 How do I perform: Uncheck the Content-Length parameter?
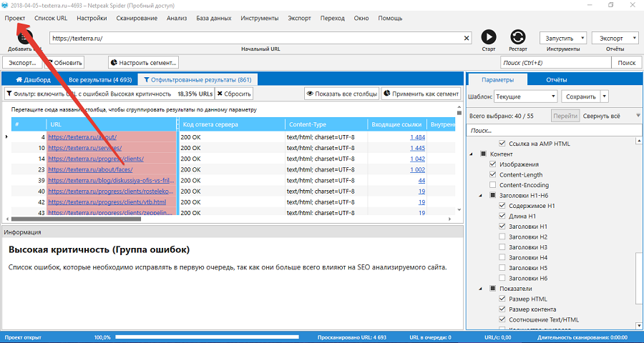pos(493,174)
